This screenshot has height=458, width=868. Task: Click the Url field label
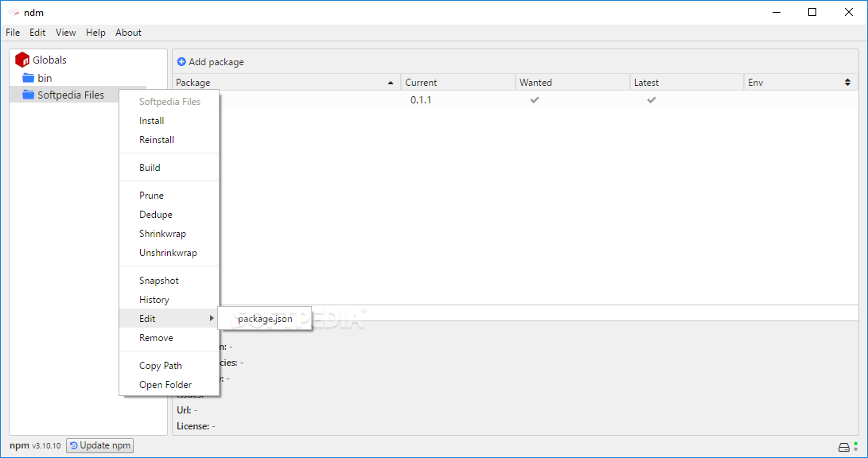(x=185, y=410)
